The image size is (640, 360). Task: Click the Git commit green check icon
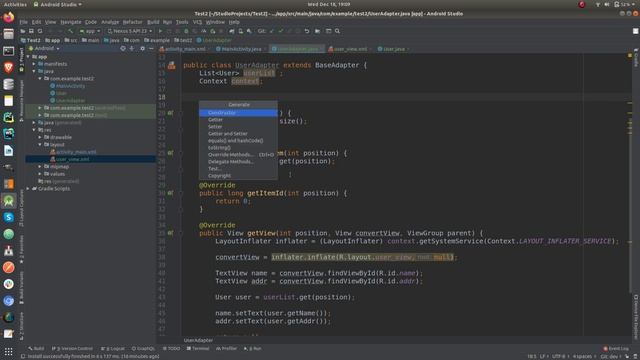tap(280, 31)
